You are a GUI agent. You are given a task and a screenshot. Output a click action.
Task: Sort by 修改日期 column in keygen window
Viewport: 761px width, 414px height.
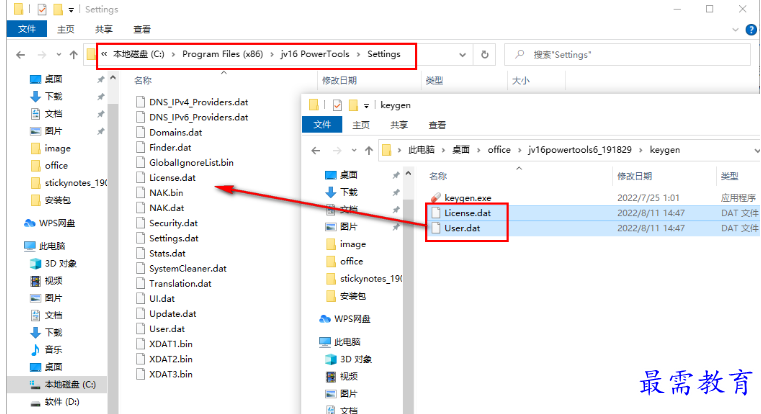(x=634, y=176)
